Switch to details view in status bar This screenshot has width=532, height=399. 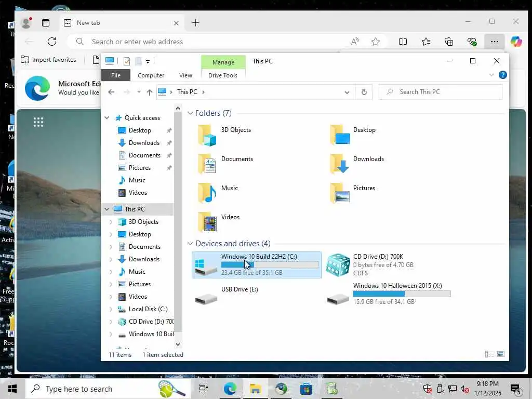pos(489,354)
